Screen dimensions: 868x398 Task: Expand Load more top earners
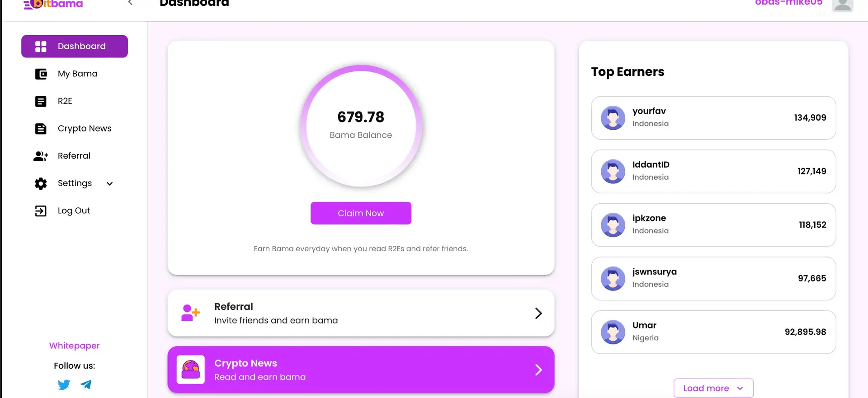(713, 388)
